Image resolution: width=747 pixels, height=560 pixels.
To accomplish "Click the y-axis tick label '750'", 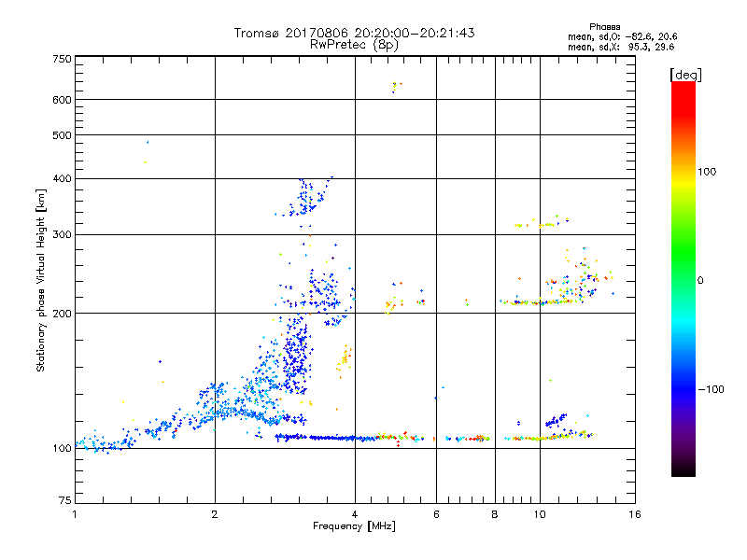I will coord(63,59).
